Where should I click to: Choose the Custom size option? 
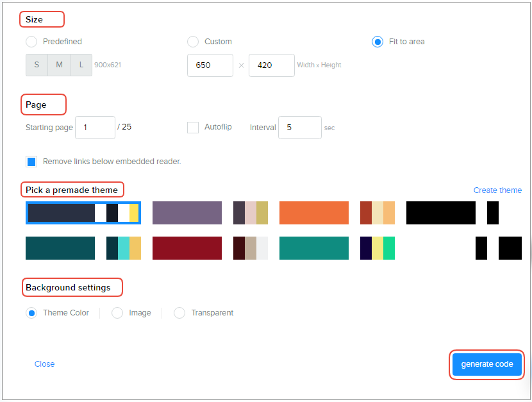point(193,42)
